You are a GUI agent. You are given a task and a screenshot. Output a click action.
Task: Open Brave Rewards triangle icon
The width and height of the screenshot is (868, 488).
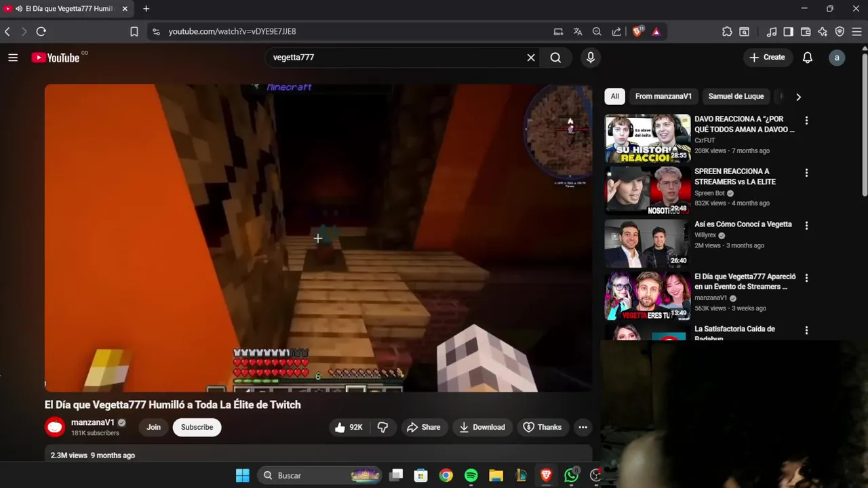(656, 31)
